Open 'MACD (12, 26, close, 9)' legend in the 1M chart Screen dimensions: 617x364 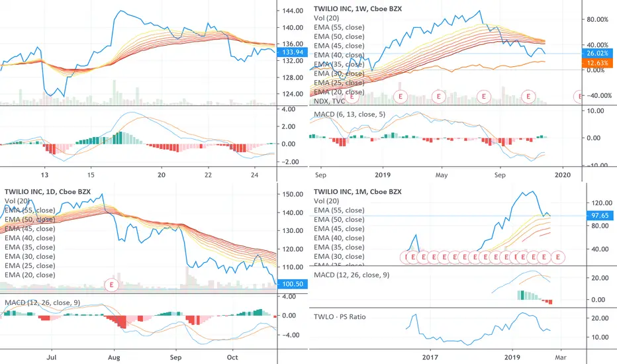pos(352,275)
